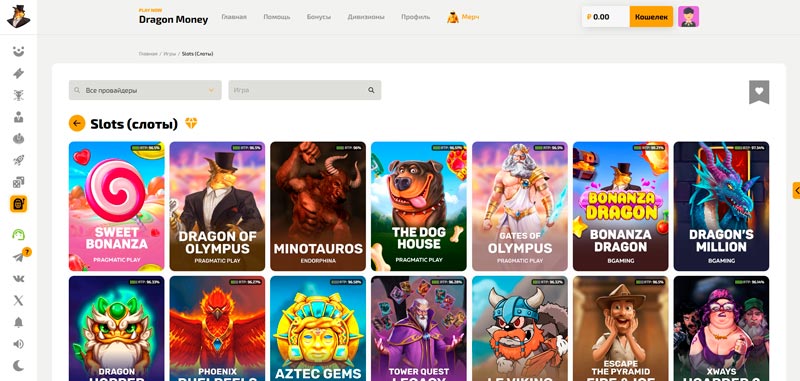This screenshot has width=800, height=381.
Task: Click the Игра search input field
Action: coord(305,90)
